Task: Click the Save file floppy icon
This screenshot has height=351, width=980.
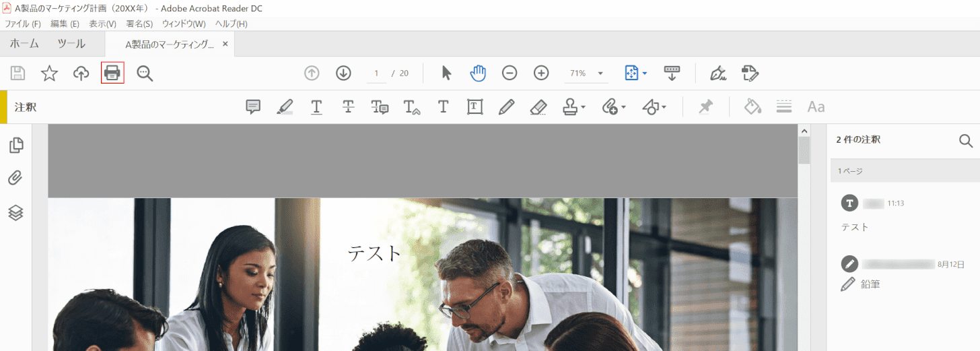Action: point(17,73)
